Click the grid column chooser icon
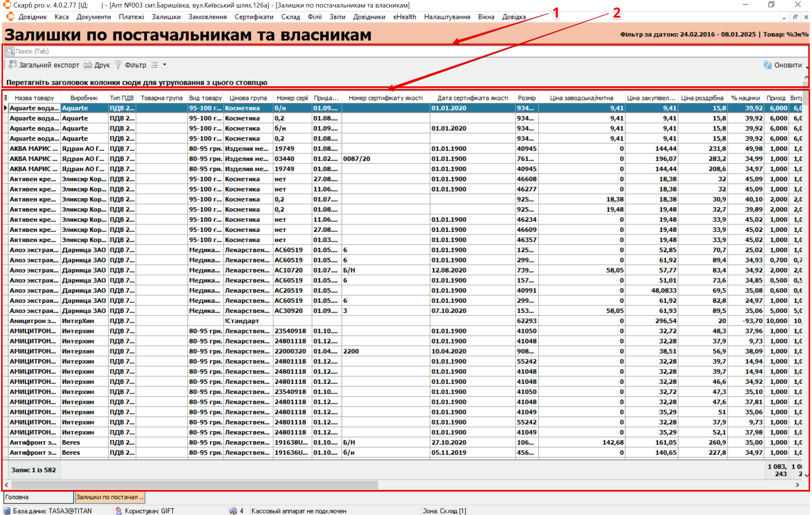Screen dimensions: 812x515 [5, 98]
